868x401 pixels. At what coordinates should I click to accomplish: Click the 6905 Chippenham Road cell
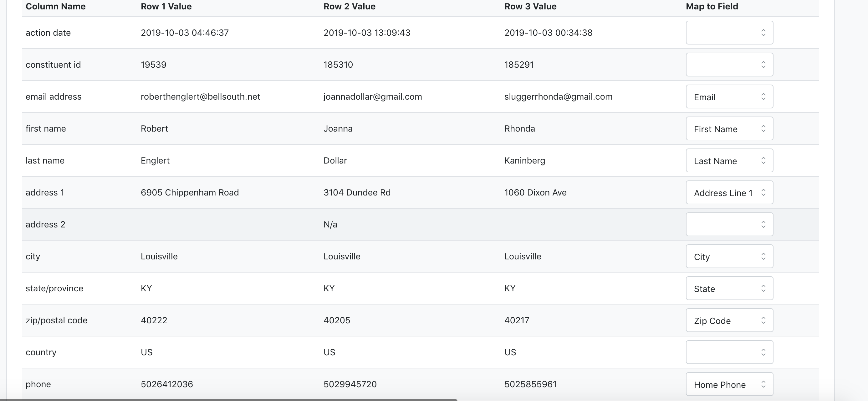point(190,193)
